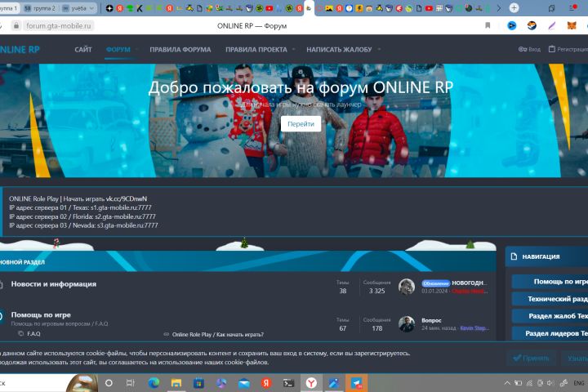588x392 pixels.
Task: Switch to the учёба tab group
Action: click(74, 8)
